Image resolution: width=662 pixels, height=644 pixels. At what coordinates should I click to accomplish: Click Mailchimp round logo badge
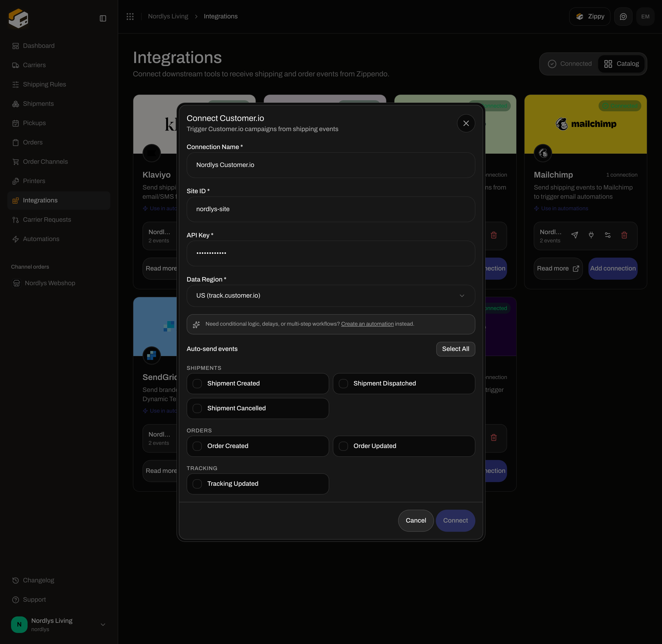543,153
